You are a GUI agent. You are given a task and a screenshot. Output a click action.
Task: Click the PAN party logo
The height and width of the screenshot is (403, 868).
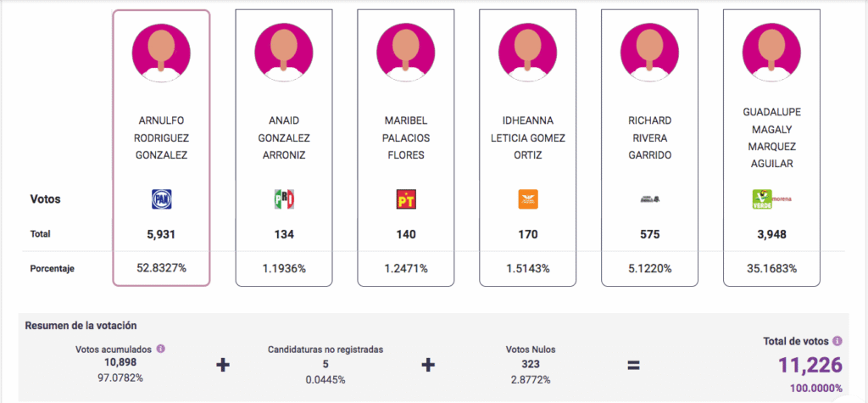[161, 199]
